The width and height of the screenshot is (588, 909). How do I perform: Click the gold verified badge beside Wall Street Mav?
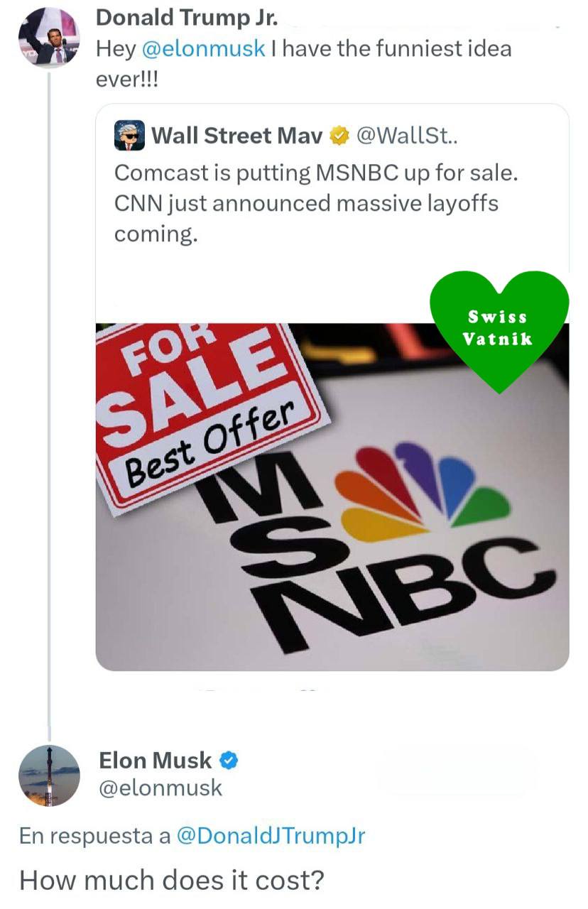point(342,135)
